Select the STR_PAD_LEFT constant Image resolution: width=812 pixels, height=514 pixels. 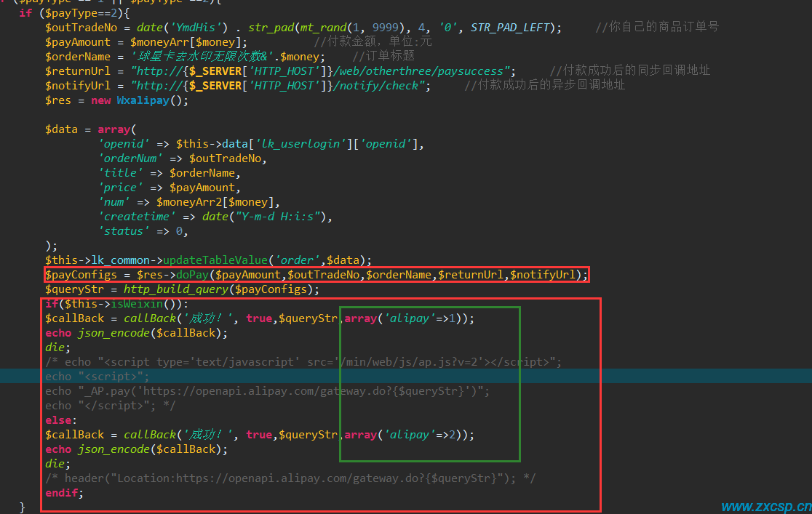point(509,28)
